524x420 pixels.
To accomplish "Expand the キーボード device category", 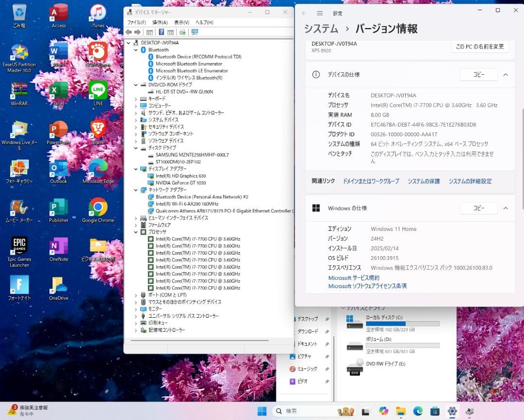I will pos(136,98).
